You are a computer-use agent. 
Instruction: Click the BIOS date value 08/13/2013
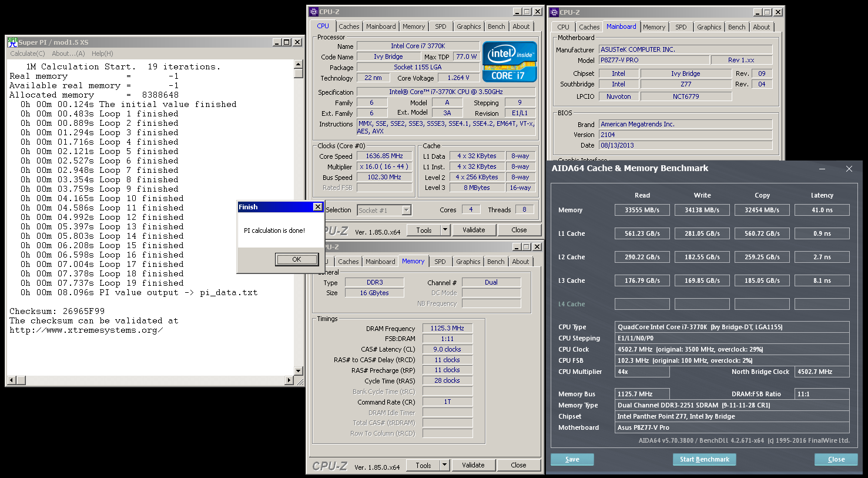(x=685, y=145)
